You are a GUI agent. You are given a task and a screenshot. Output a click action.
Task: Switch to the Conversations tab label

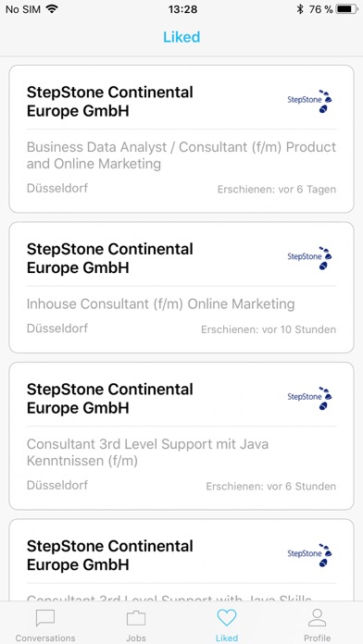(45, 638)
